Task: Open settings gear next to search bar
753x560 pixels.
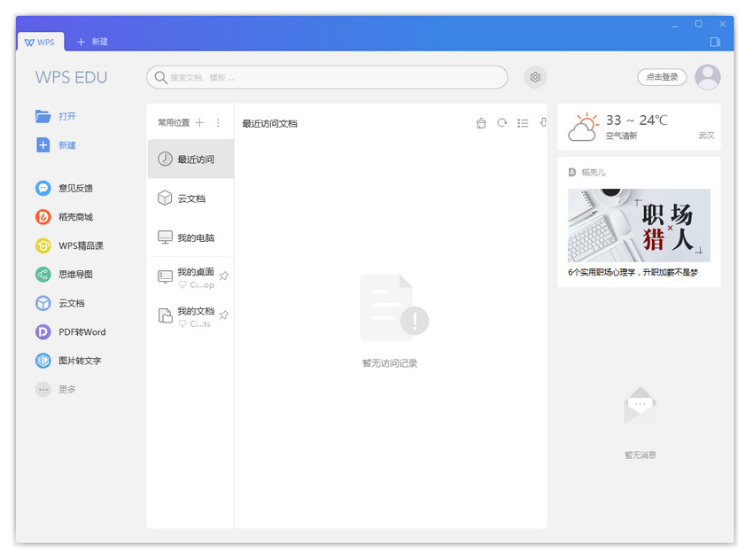Action: 535,77
